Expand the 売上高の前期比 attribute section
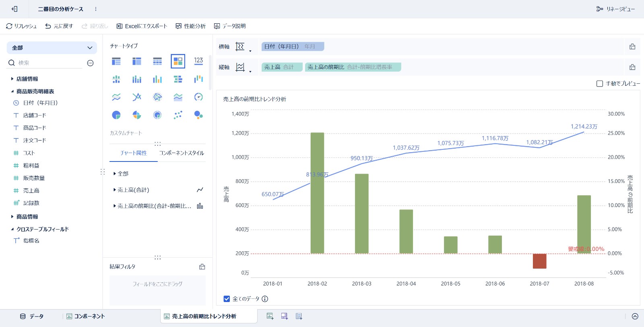The height and width of the screenshot is (327, 644). (x=115, y=206)
